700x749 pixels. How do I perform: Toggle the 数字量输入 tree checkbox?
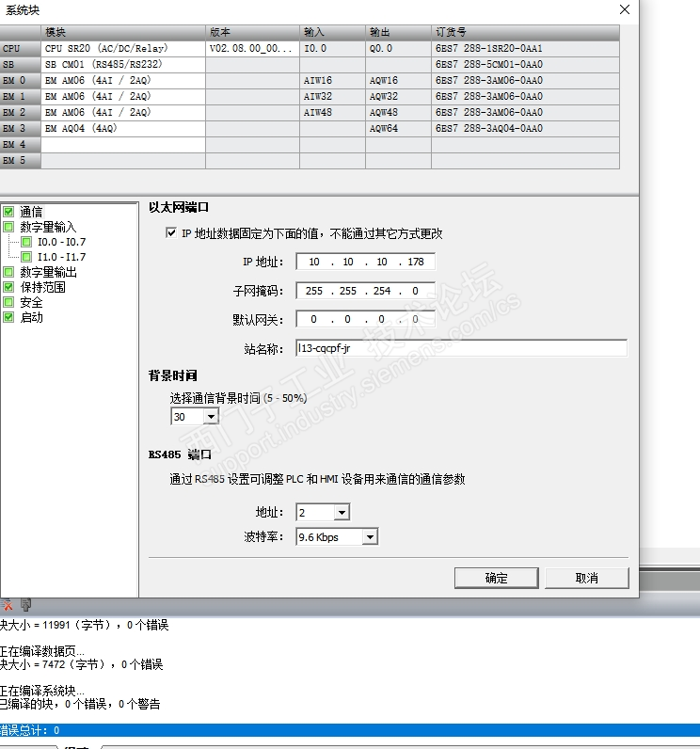(x=8, y=227)
